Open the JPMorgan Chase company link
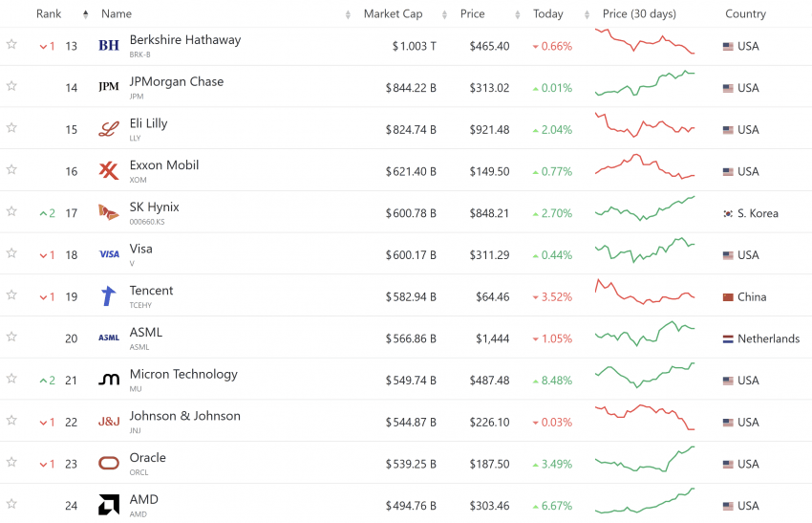Image resolution: width=812 pixels, height=523 pixels. pos(177,82)
